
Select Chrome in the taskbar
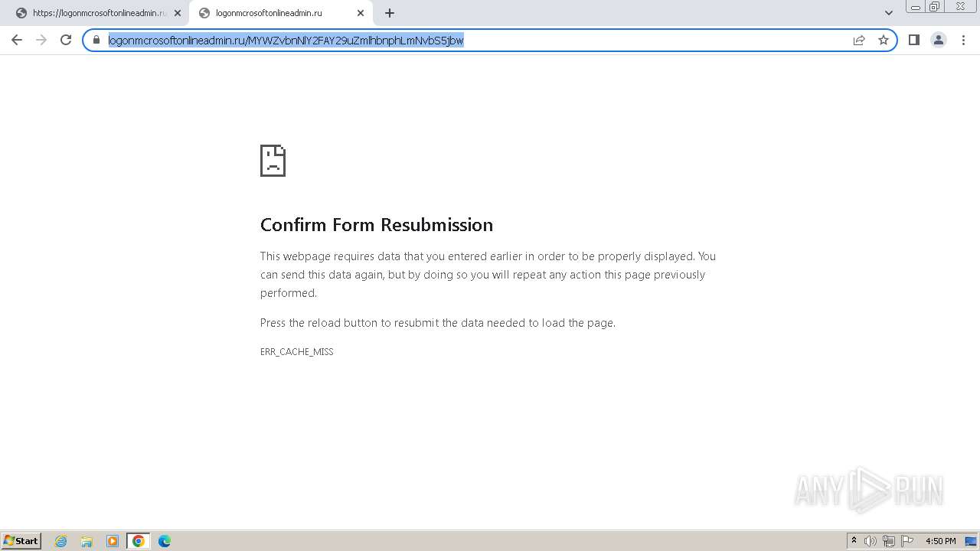point(139,541)
